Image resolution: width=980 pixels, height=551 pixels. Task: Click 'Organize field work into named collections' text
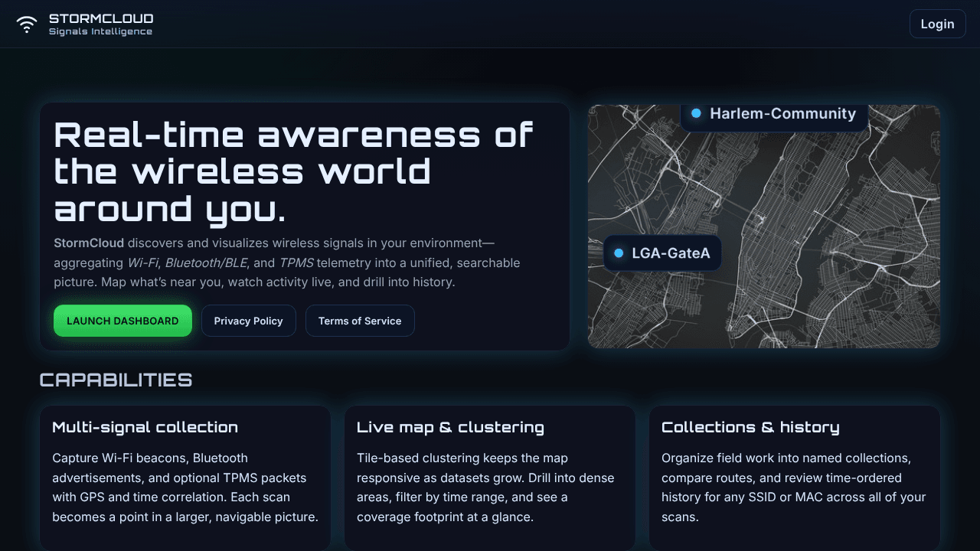786,458
